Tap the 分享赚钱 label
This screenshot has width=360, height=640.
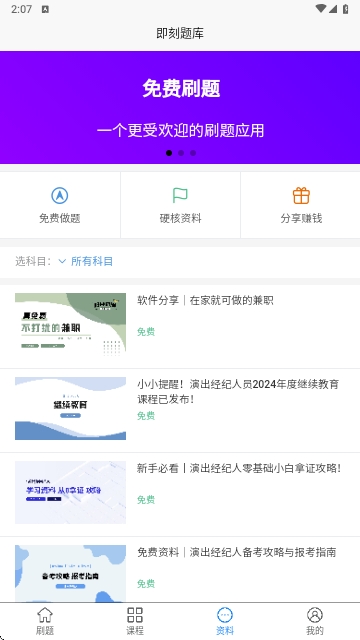pyautogui.click(x=301, y=218)
